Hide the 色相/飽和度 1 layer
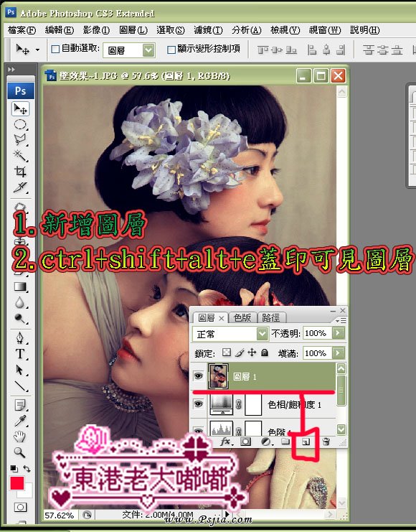The width and height of the screenshot is (416, 532). tap(198, 403)
